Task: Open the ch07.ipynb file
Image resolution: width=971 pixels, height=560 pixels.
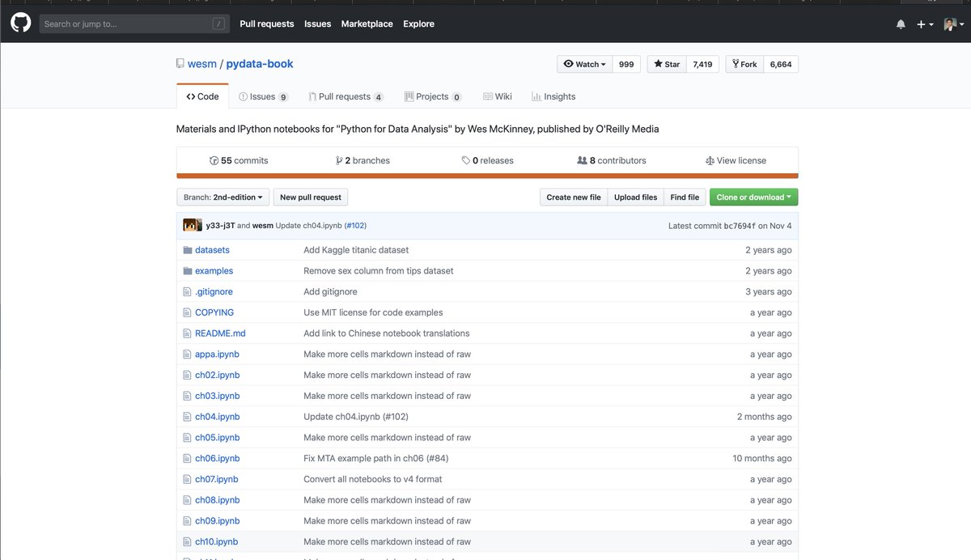Action: pyautogui.click(x=216, y=479)
